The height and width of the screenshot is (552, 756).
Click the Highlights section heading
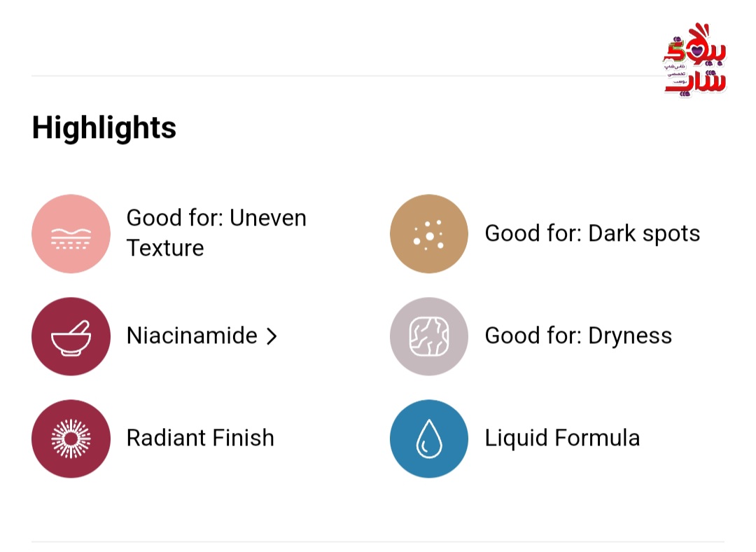click(104, 128)
